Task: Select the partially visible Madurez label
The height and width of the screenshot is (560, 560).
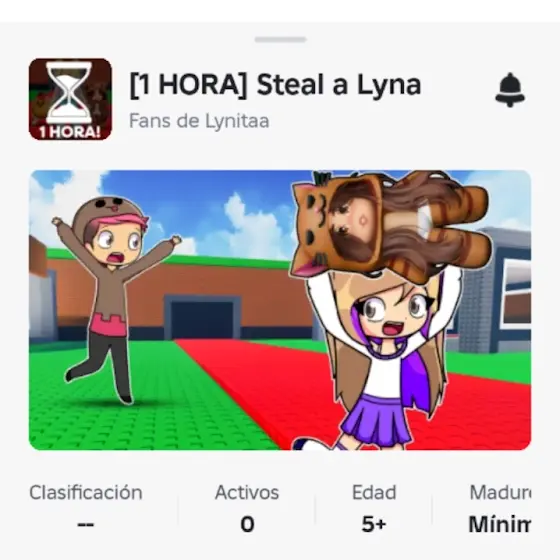Action: pyautogui.click(x=500, y=492)
